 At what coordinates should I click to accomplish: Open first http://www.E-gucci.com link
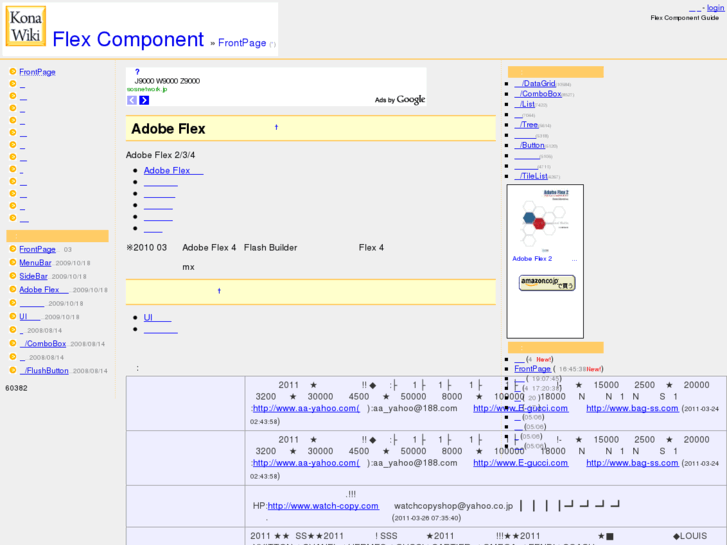click(x=521, y=408)
